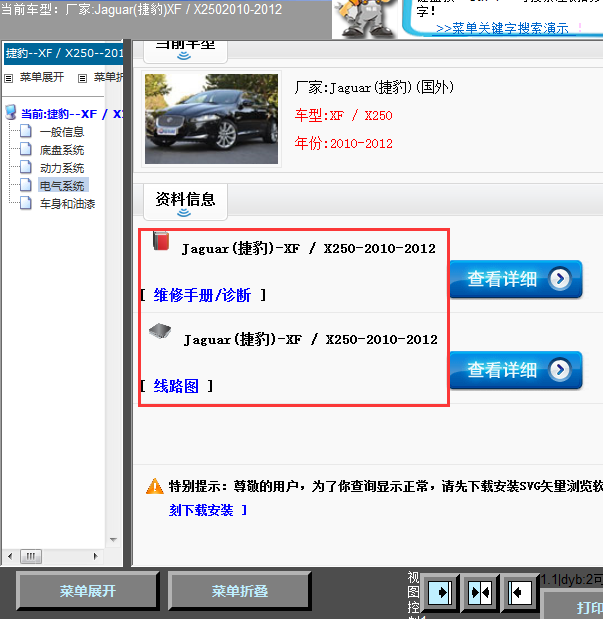Click the 刻下载安装 SVG download link
Viewport: 603px width, 620px height.
tap(201, 510)
